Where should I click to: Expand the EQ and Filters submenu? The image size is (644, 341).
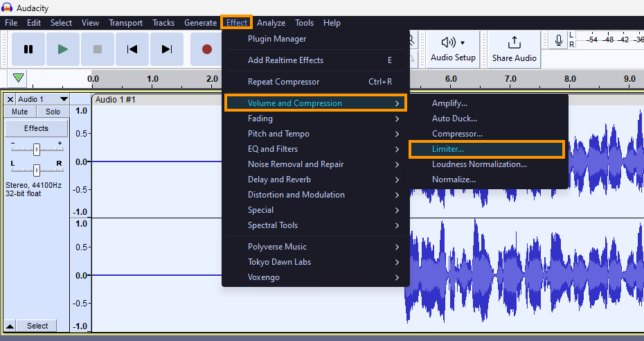pos(316,149)
